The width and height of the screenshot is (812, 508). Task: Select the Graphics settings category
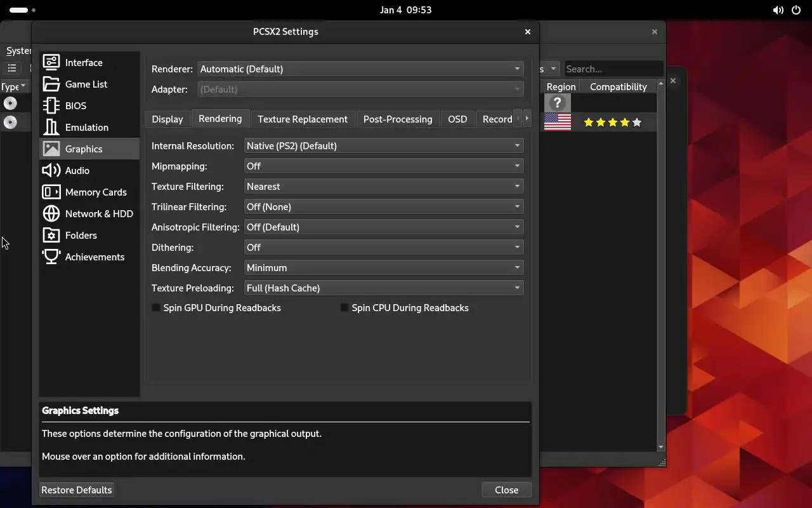coord(89,149)
